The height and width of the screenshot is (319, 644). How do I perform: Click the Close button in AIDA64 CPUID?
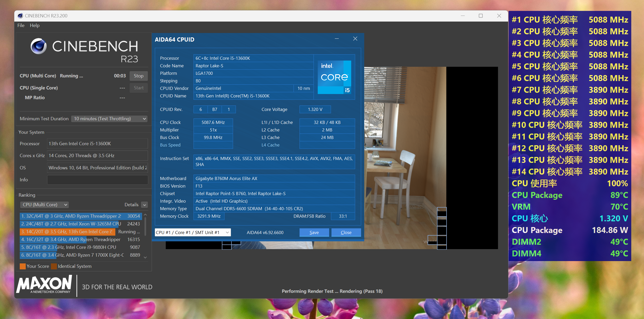coord(346,232)
